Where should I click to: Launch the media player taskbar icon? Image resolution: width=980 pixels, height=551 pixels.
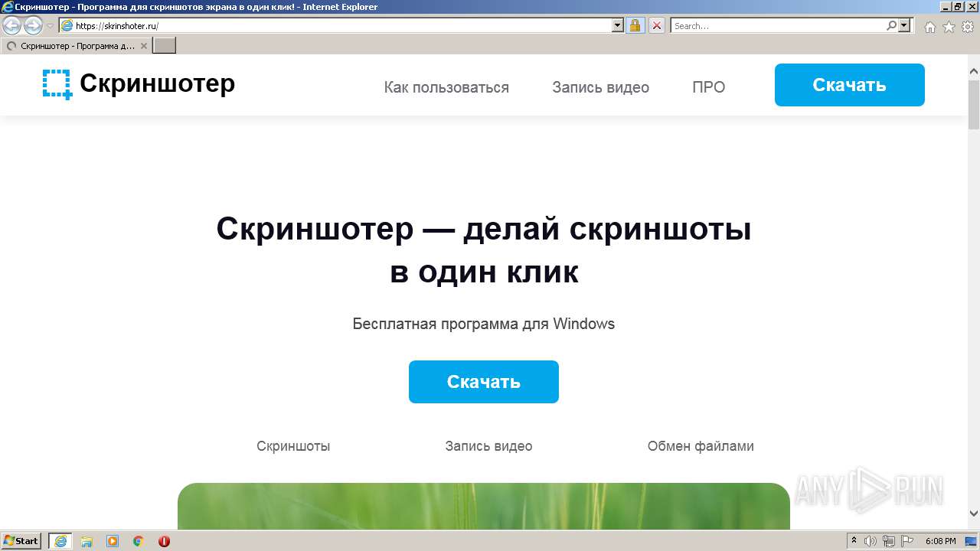coord(113,541)
